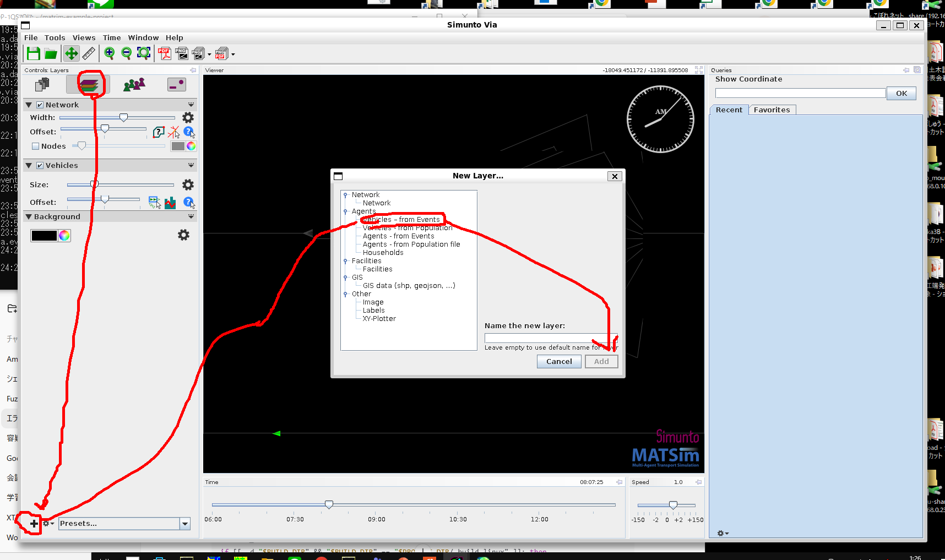
Task: Click the green save icon
Action: pyautogui.click(x=34, y=53)
